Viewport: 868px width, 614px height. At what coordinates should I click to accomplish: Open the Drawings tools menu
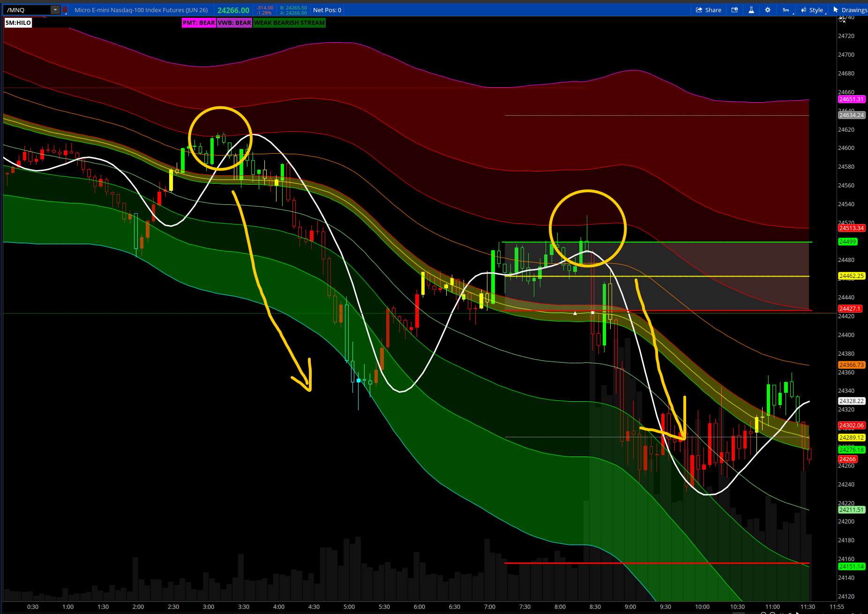pyautogui.click(x=850, y=10)
